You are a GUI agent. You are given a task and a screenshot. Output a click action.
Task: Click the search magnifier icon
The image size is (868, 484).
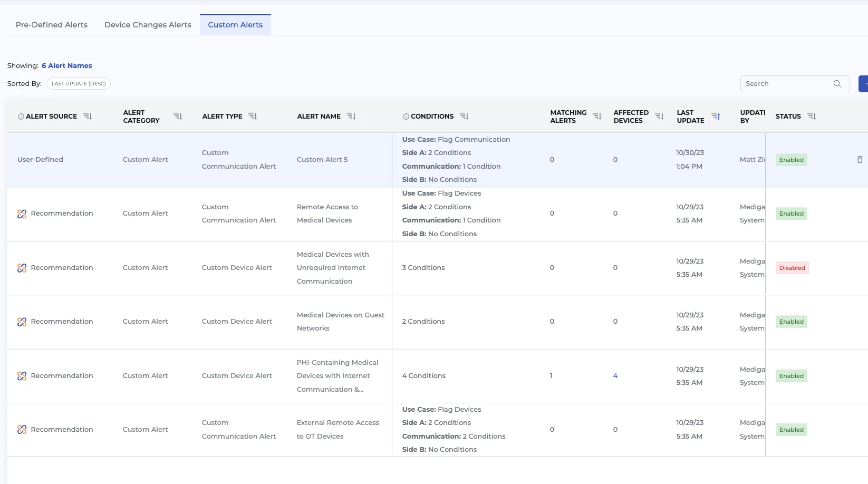[x=837, y=84]
